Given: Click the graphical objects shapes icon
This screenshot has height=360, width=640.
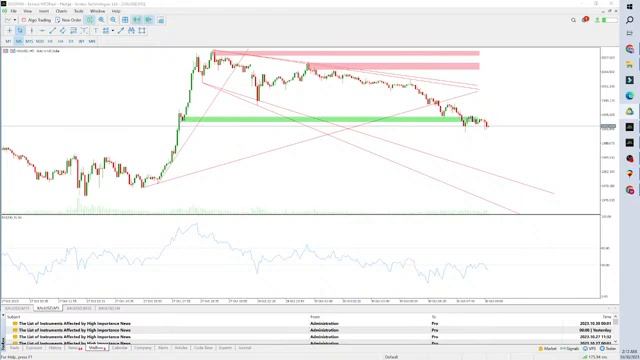Looking at the screenshot, I should coord(106,31).
